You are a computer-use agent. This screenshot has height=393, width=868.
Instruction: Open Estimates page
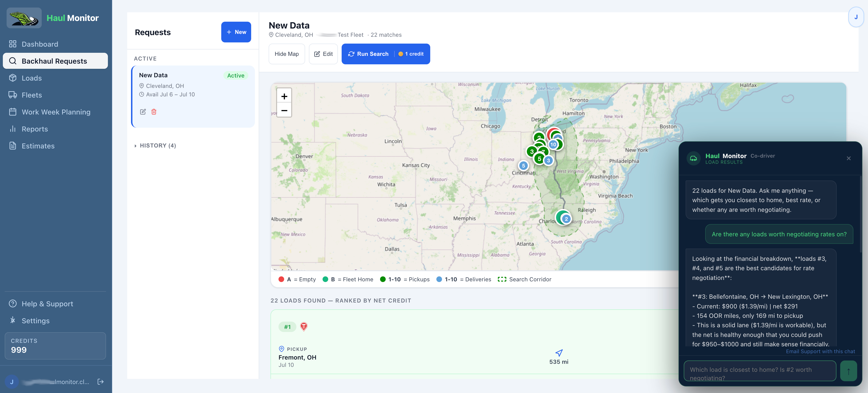pos(55,146)
